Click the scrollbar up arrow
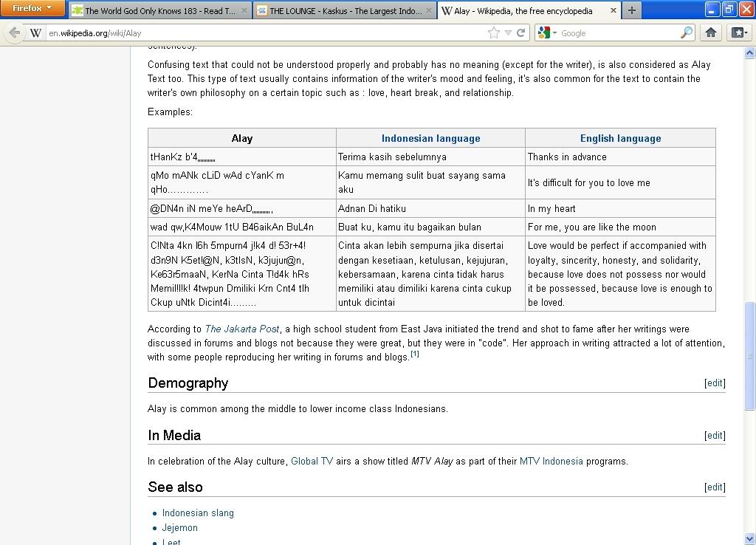The width and height of the screenshot is (756, 545). coord(750,53)
